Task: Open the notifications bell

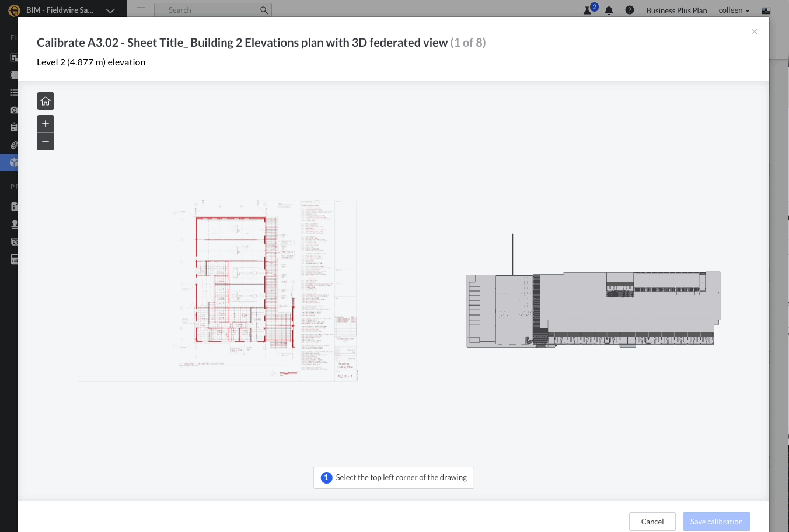Action: click(x=609, y=10)
